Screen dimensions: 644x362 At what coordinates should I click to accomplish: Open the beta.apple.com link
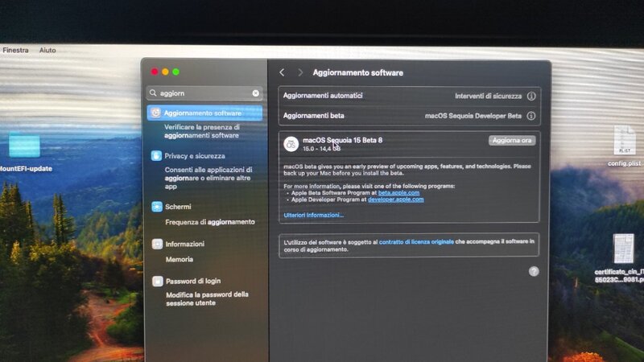tap(398, 192)
